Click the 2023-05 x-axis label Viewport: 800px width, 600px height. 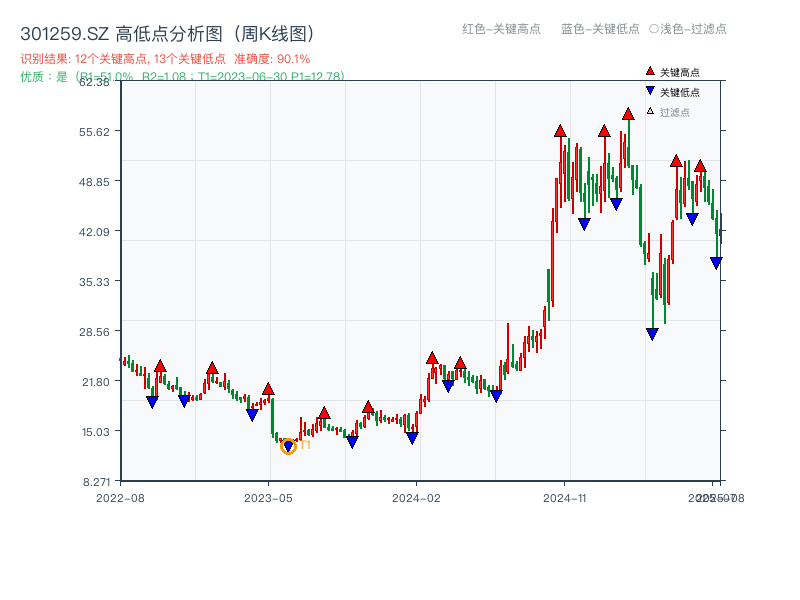pos(268,498)
